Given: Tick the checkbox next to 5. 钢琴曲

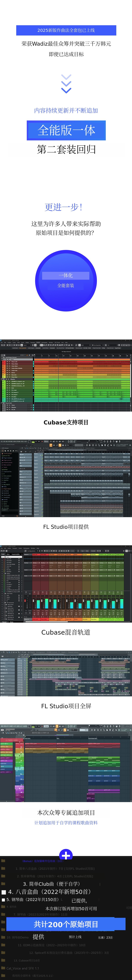Looking at the screenshot, I should 3,900.
